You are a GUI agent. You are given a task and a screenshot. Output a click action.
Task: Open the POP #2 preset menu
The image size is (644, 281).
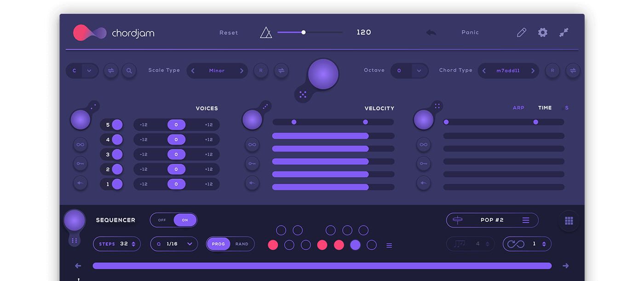pyautogui.click(x=526, y=220)
